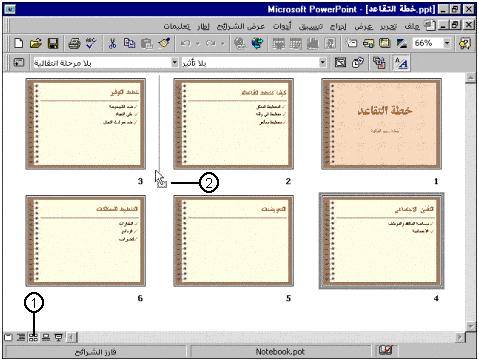
Task: Select slide 5 thumbnail
Action: click(234, 241)
